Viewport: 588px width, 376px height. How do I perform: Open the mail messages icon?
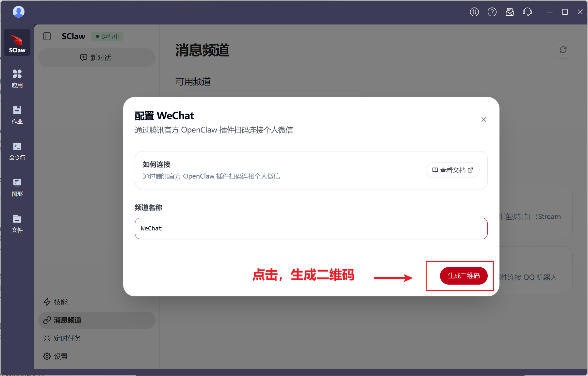tap(510, 12)
